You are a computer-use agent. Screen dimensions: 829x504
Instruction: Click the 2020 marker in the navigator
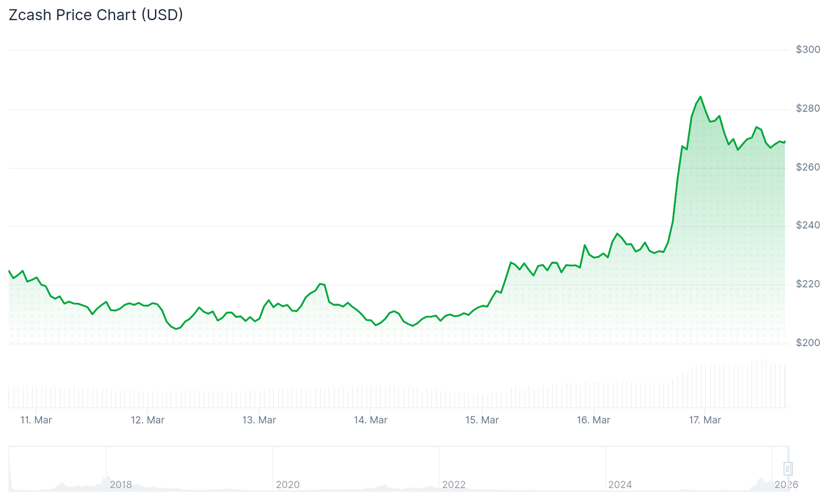coord(288,485)
